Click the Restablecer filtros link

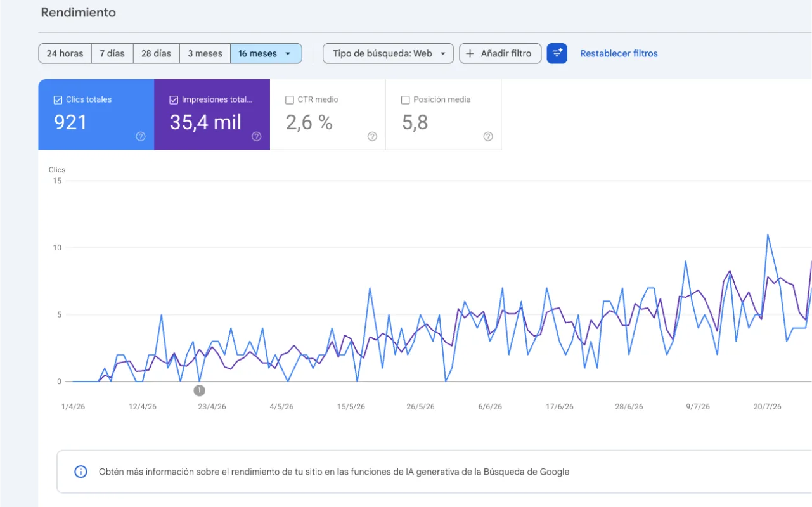point(619,54)
